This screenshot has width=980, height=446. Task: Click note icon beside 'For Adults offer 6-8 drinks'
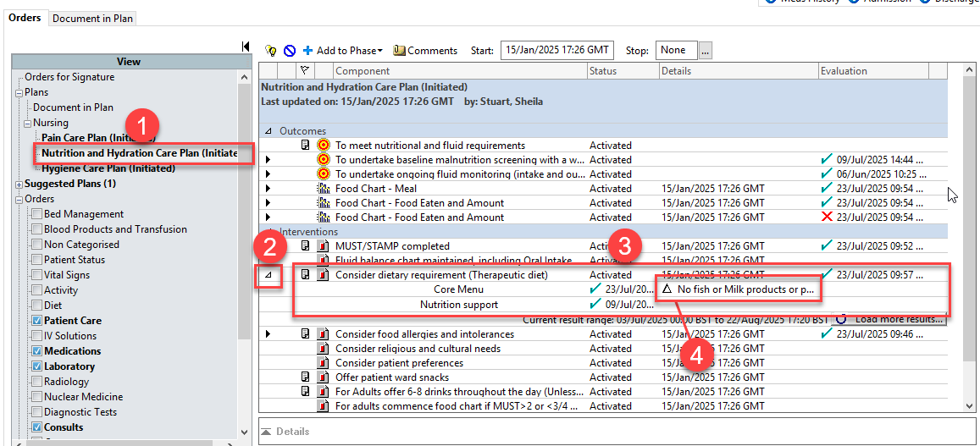click(x=306, y=392)
